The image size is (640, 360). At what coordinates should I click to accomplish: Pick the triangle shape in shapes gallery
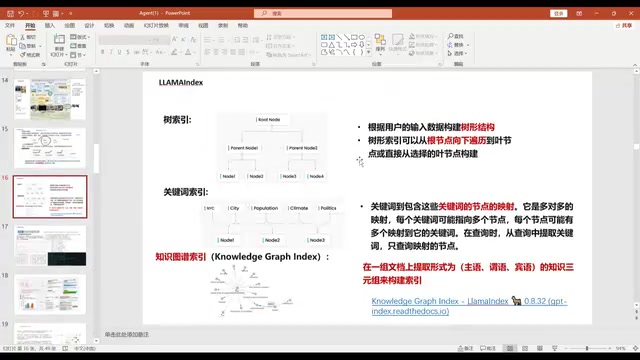[332, 44]
